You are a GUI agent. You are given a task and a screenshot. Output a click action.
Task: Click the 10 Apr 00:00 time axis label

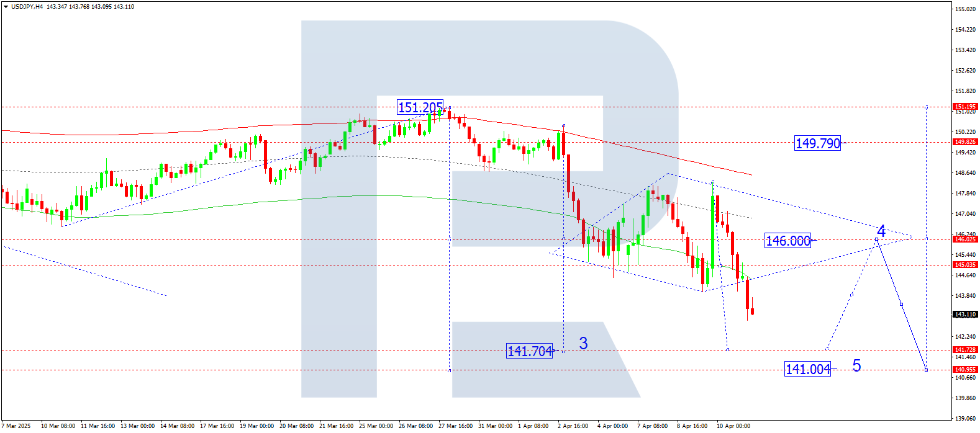point(733,426)
